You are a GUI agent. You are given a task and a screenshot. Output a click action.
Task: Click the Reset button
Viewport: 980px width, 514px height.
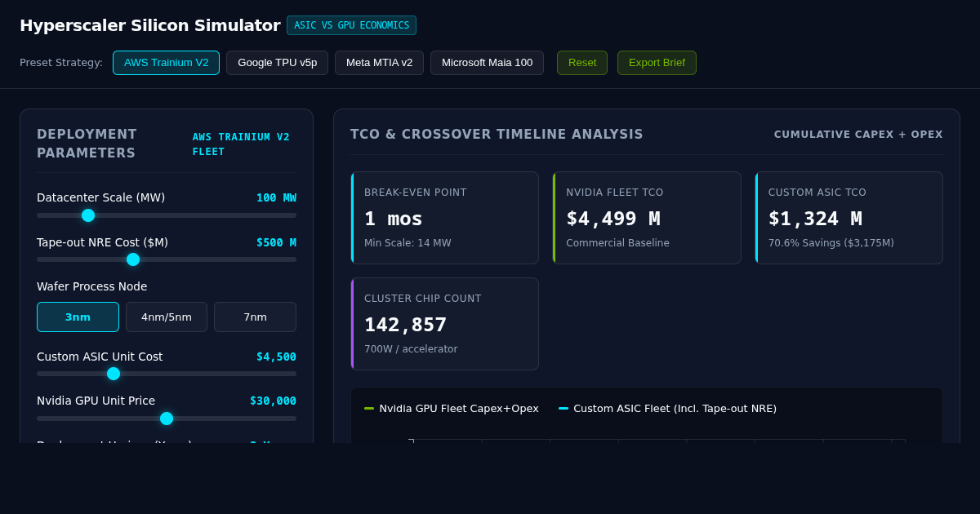tap(582, 63)
